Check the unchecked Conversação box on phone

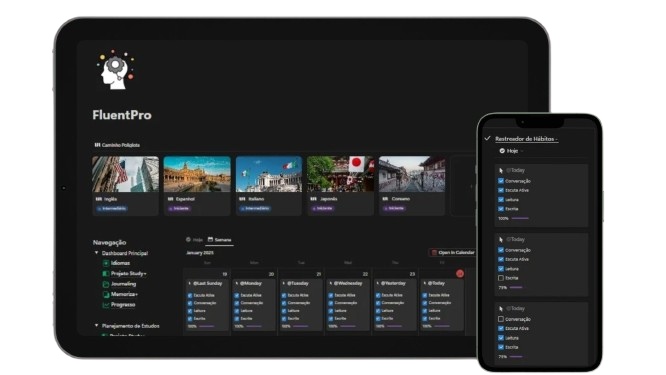coord(501,319)
